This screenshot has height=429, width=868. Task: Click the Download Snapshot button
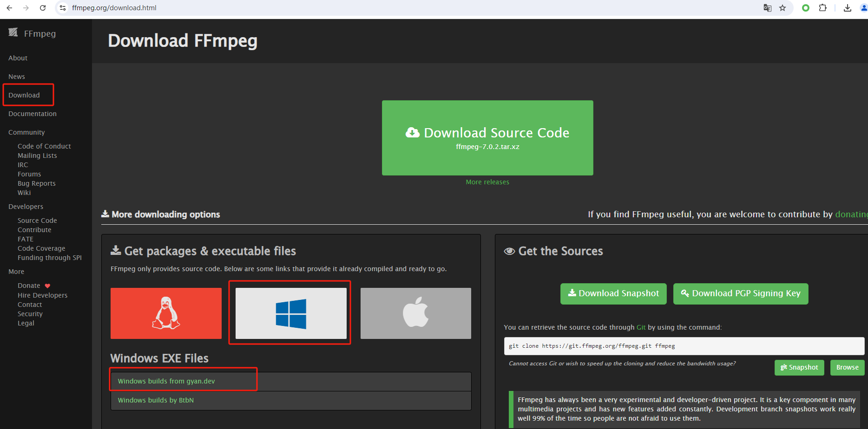613,293
